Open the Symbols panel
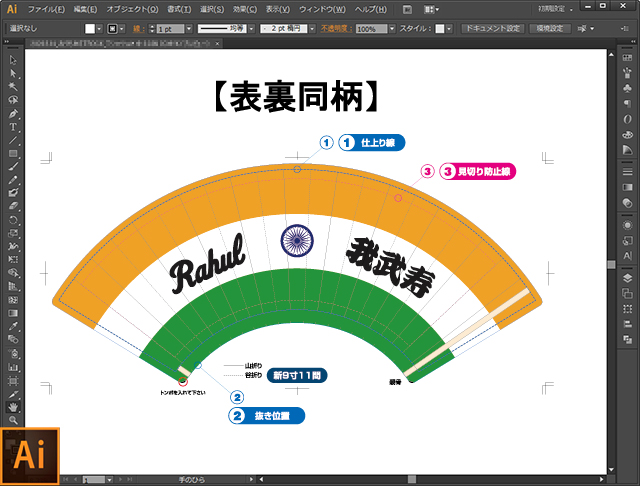This screenshot has height=486, width=640. coord(627,88)
